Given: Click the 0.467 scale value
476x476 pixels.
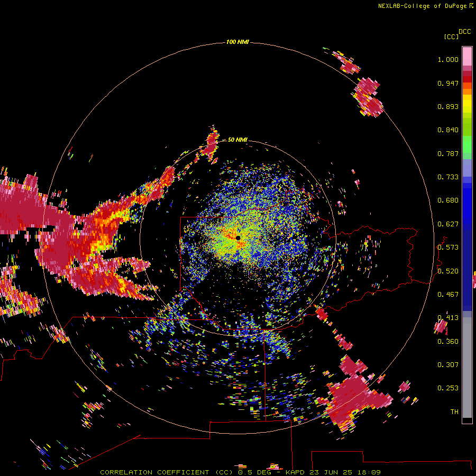Looking at the screenshot, I should 448,295.
